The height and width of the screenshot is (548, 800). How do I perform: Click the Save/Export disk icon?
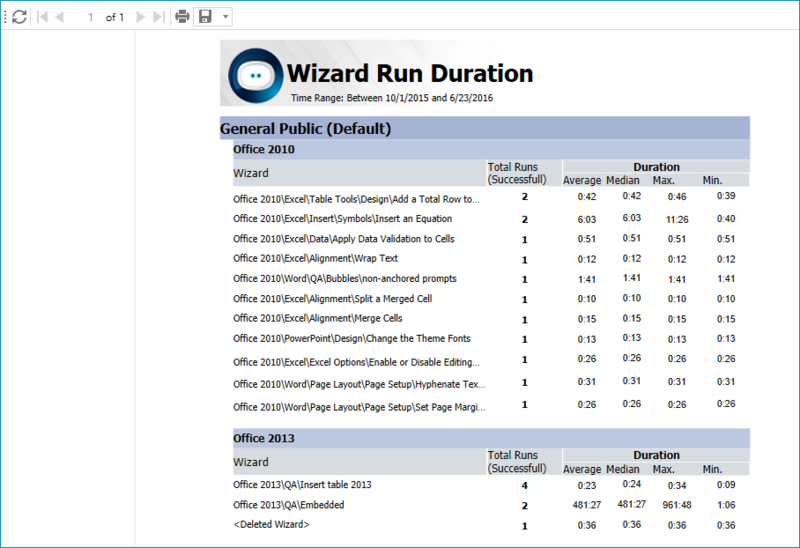click(205, 17)
